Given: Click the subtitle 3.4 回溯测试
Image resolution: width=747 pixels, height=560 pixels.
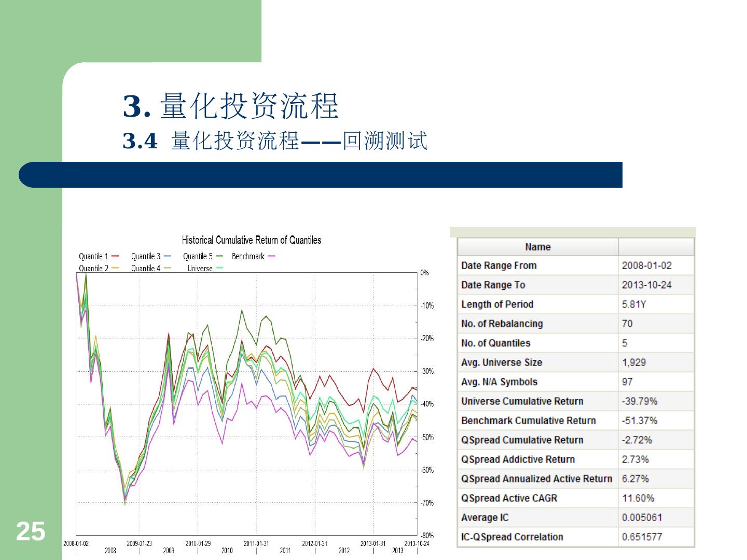Looking at the screenshot, I should [x=275, y=141].
